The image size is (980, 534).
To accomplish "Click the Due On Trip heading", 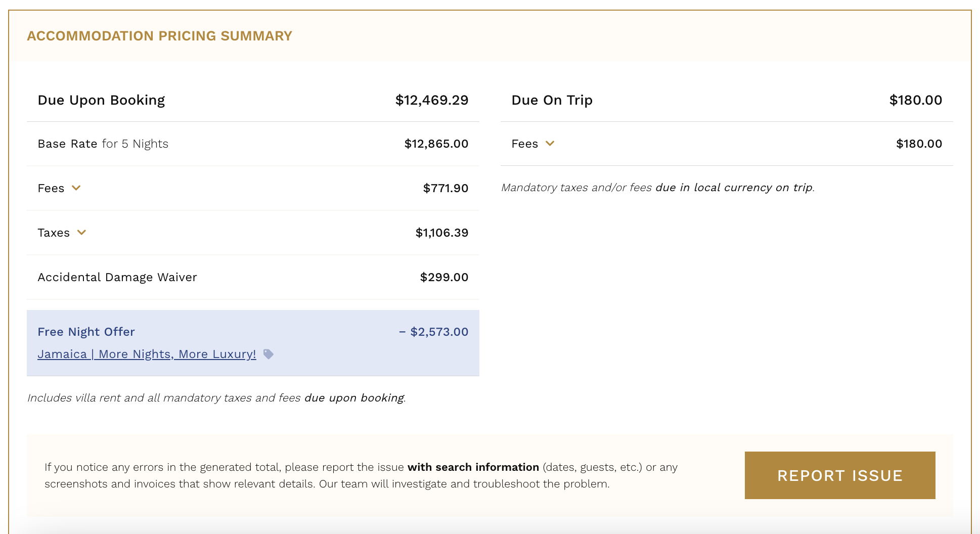I will 552,100.
